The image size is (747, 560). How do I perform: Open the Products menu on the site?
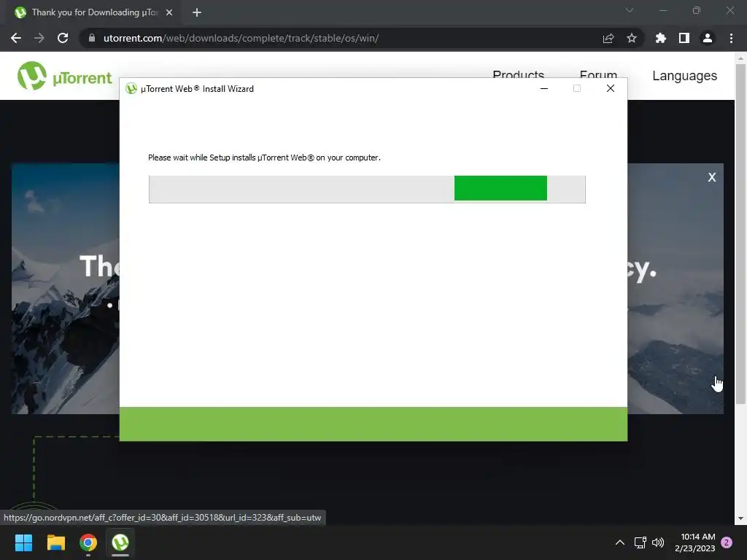pos(519,75)
